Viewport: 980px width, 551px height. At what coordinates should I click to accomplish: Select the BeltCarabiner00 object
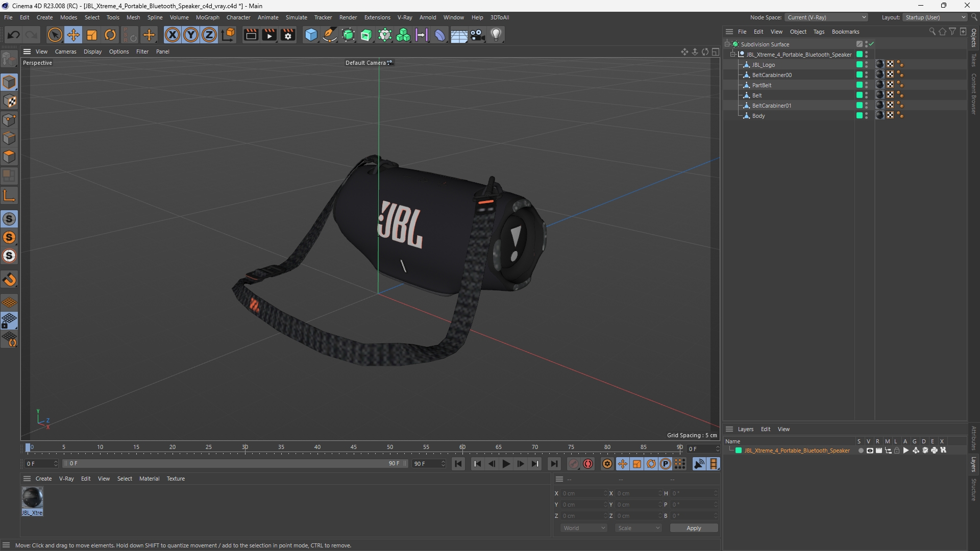coord(772,75)
